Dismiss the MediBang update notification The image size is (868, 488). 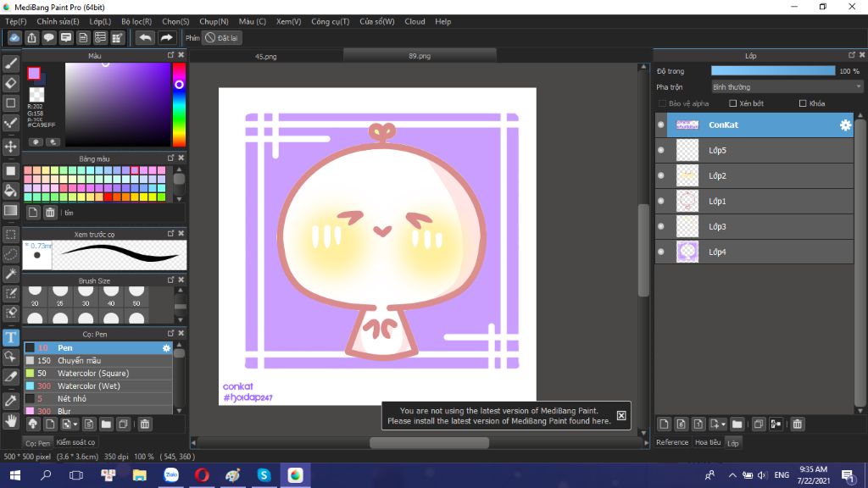621,415
